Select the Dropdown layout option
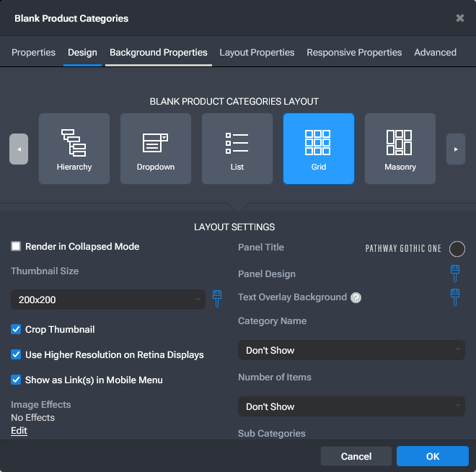 (156, 149)
